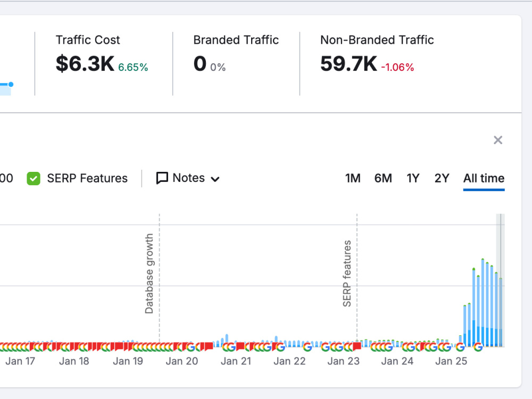
Task: Click the Traffic Cost heading
Action: click(88, 40)
